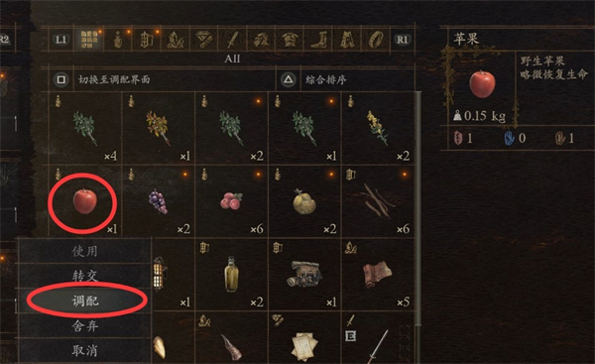Select the yellow fruit item
Screen dimensions: 595x364
point(304,201)
